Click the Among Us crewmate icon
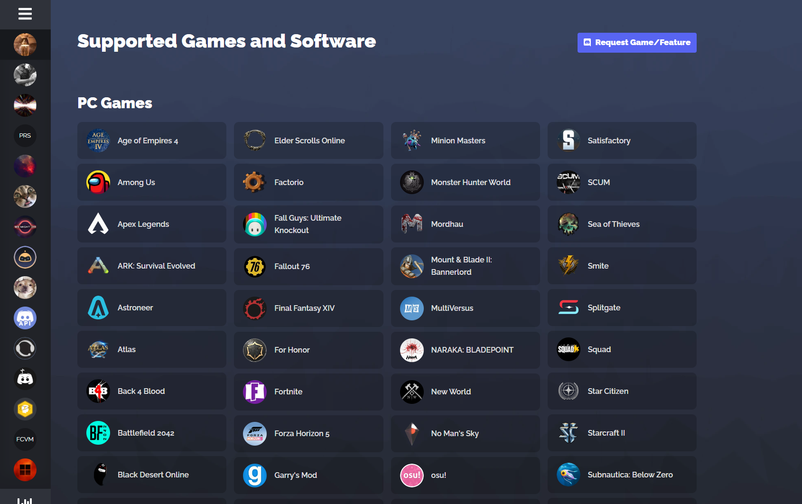 click(x=98, y=182)
